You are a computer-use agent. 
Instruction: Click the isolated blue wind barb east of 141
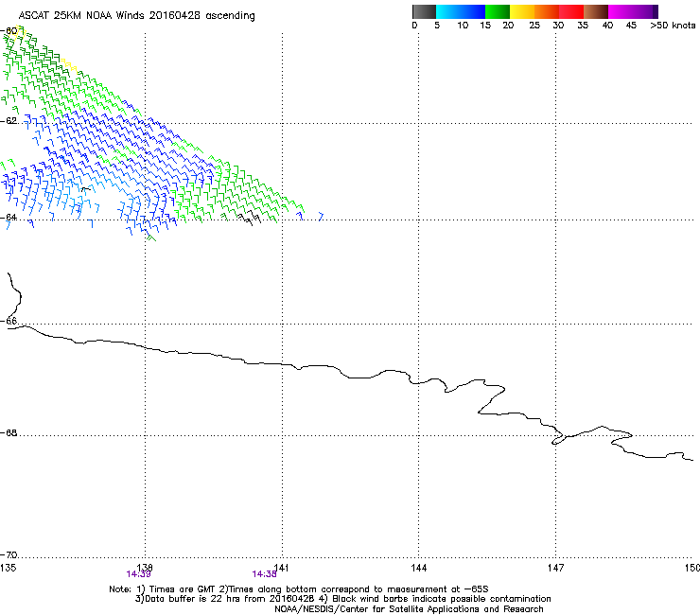320,217
